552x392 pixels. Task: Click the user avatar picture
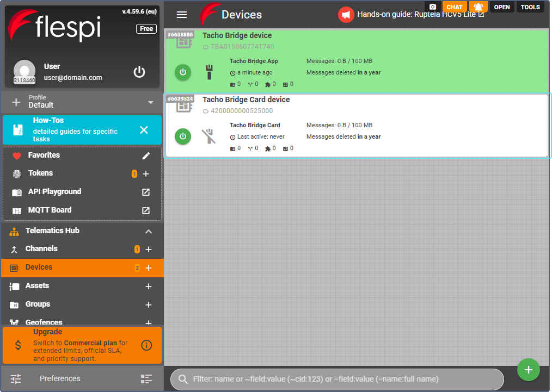[24, 71]
